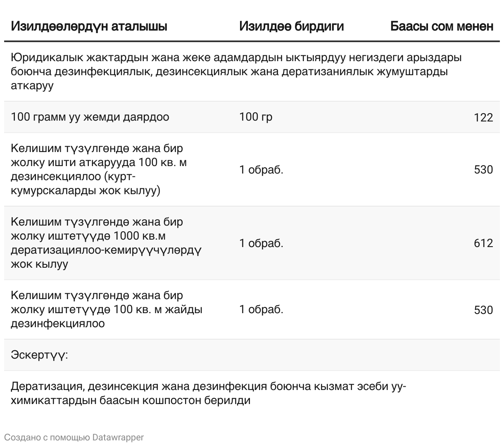504x447 pixels.
Task: Click the price value 122
Action: click(x=483, y=118)
